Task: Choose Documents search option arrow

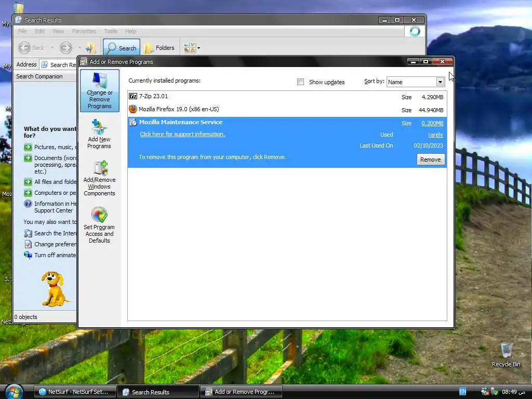Action: pos(28,158)
